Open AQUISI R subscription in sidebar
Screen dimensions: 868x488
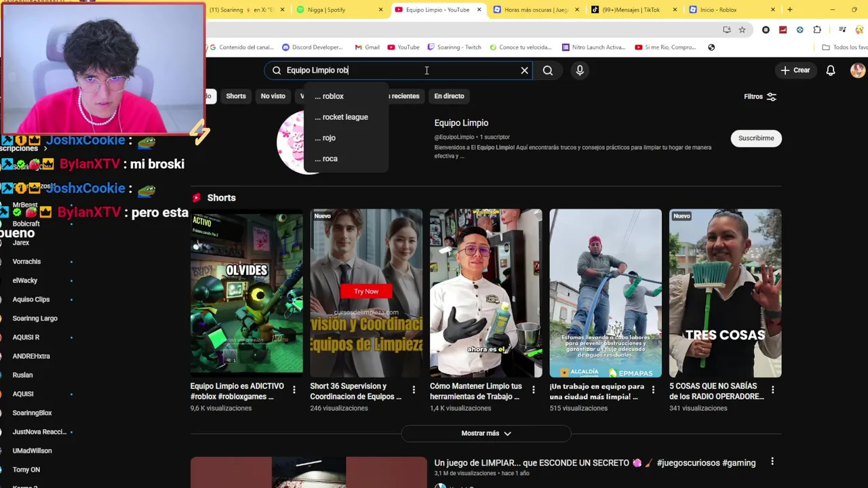(26, 338)
